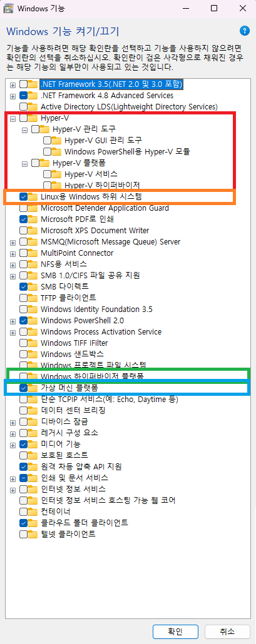
Task: Check Windows PowerShell용 Hyper-V 모듈 checkbox
Action: [x=47, y=151]
